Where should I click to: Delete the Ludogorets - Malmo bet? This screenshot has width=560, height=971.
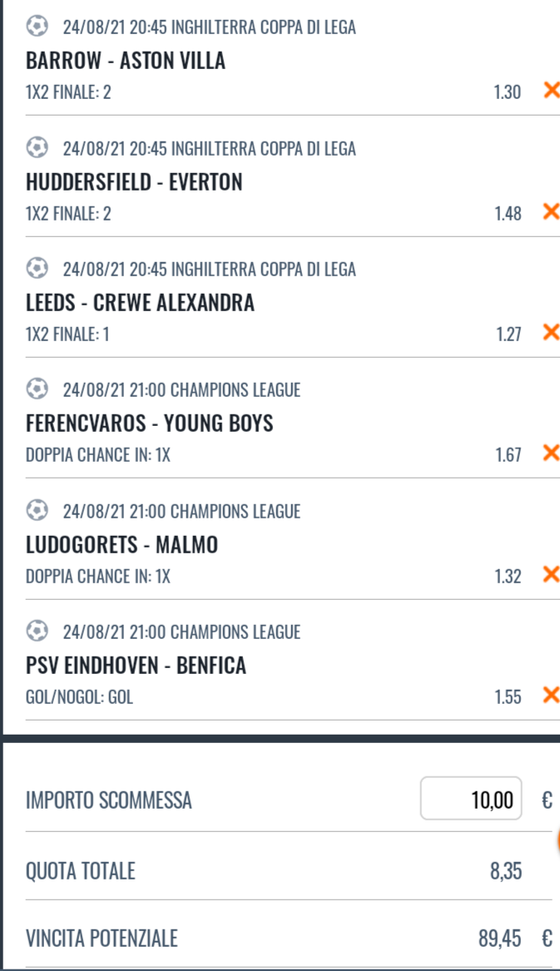point(550,574)
